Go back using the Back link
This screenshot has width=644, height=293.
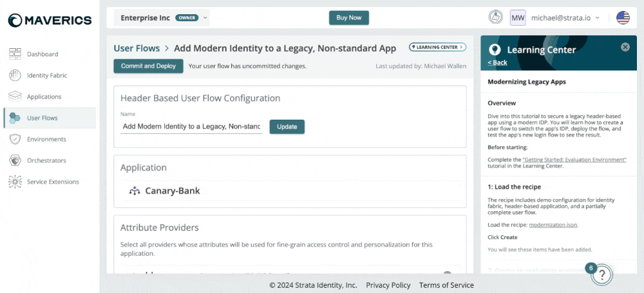coord(497,62)
